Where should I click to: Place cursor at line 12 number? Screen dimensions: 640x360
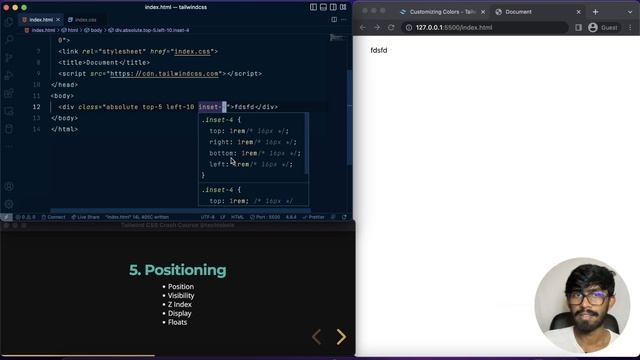[x=36, y=107]
